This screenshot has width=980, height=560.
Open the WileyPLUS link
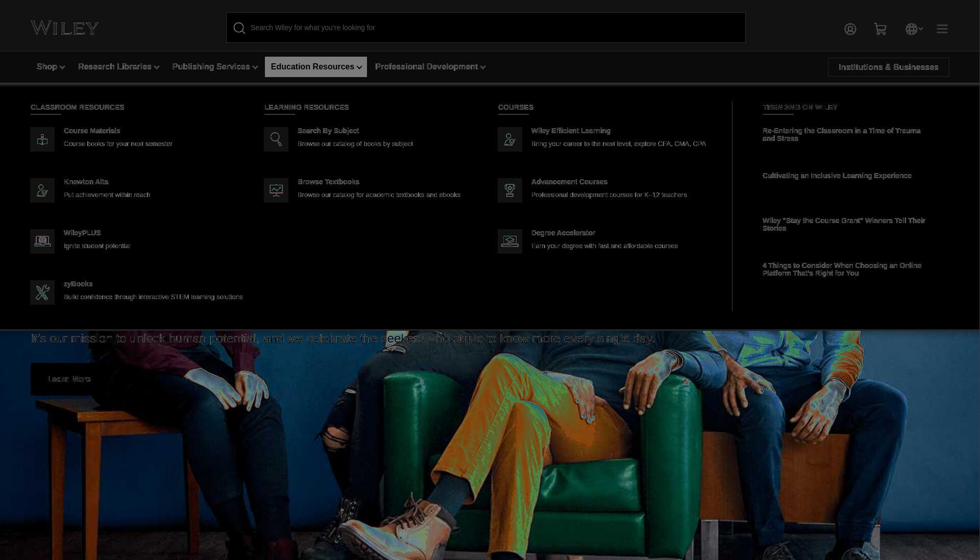click(82, 233)
